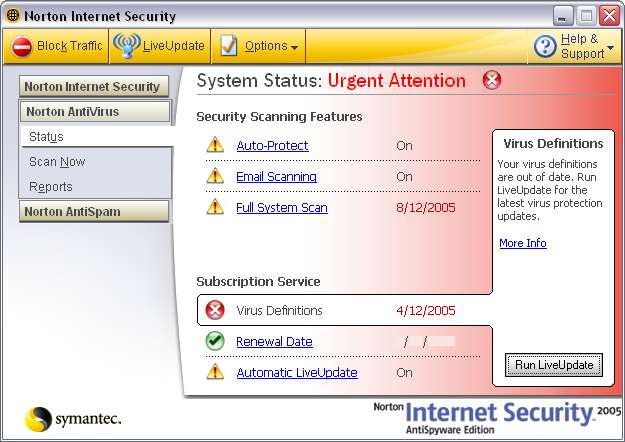Click the LiveUpdate globe icon in toolbar
The image size is (625, 442).
pyautogui.click(x=126, y=46)
